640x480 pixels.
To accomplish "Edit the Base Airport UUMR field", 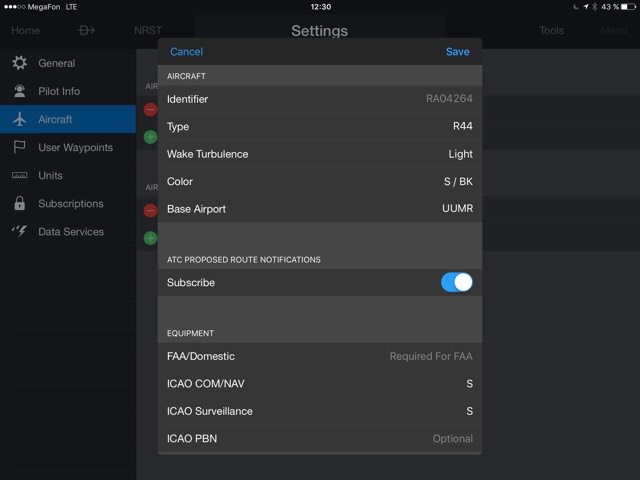I will point(320,209).
